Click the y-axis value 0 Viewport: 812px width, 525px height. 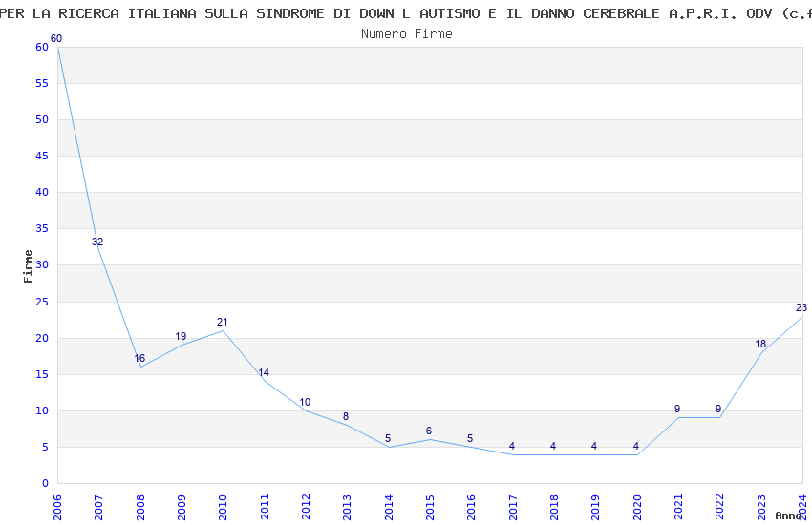point(45,483)
